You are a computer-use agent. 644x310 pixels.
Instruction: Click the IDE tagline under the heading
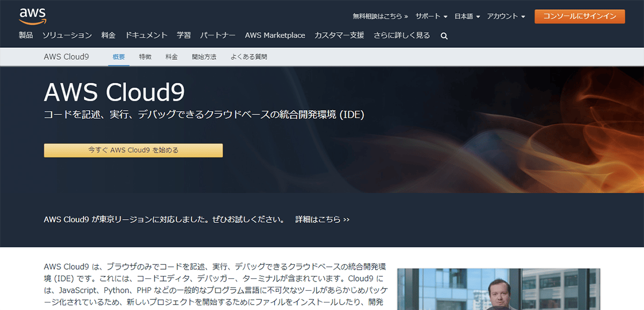(x=204, y=114)
